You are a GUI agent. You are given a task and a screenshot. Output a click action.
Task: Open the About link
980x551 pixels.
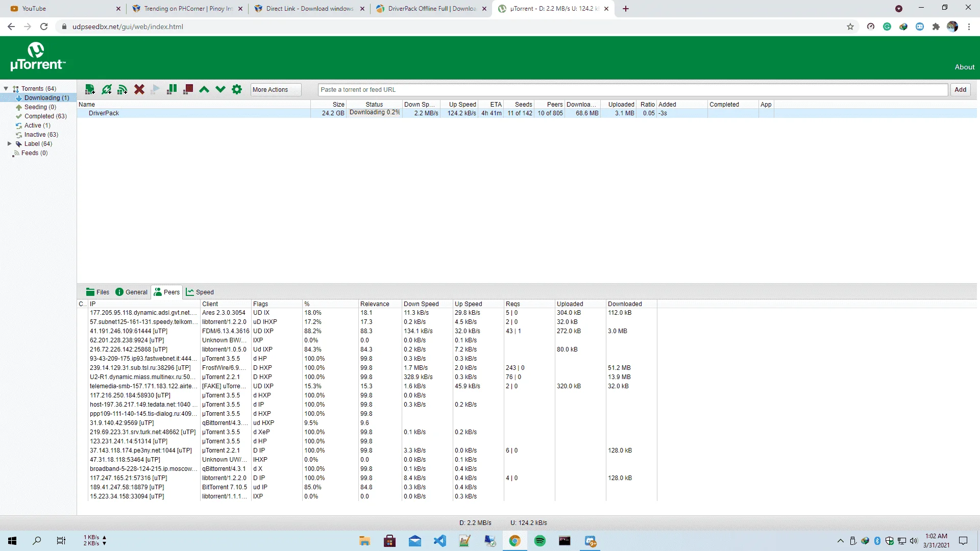(x=964, y=67)
